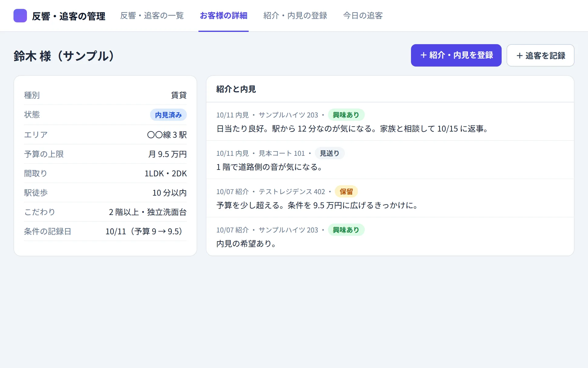Click the ＋追客を記録 button
Image resolution: width=588 pixels, height=368 pixels.
coord(541,55)
